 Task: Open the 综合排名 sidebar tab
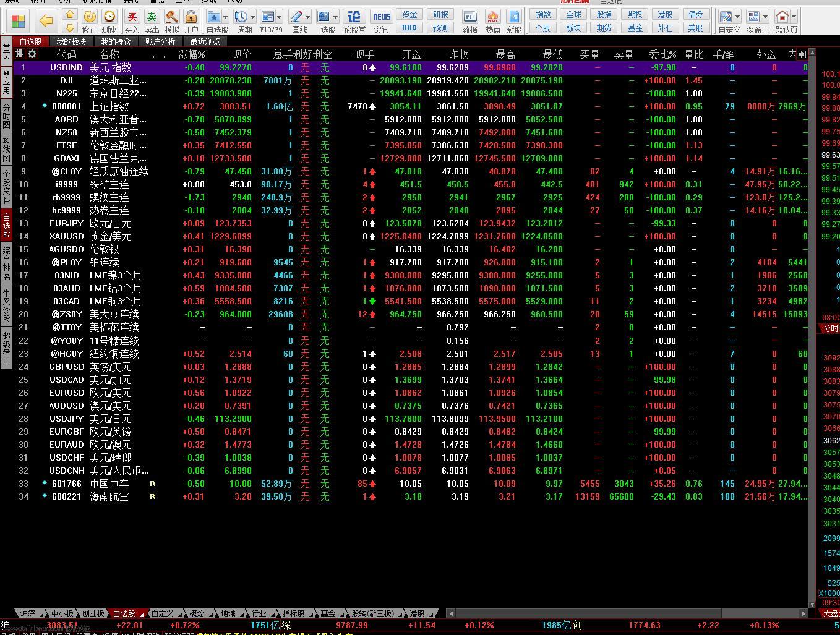[x=6, y=263]
